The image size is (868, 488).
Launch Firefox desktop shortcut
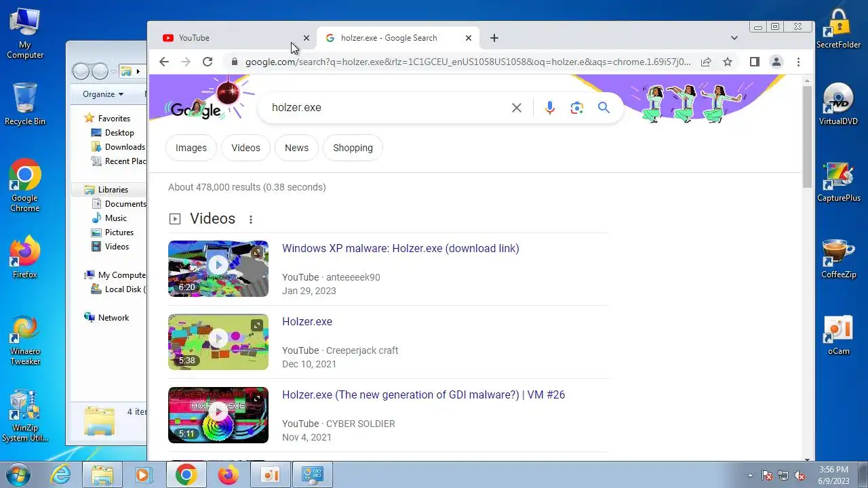pos(25,257)
